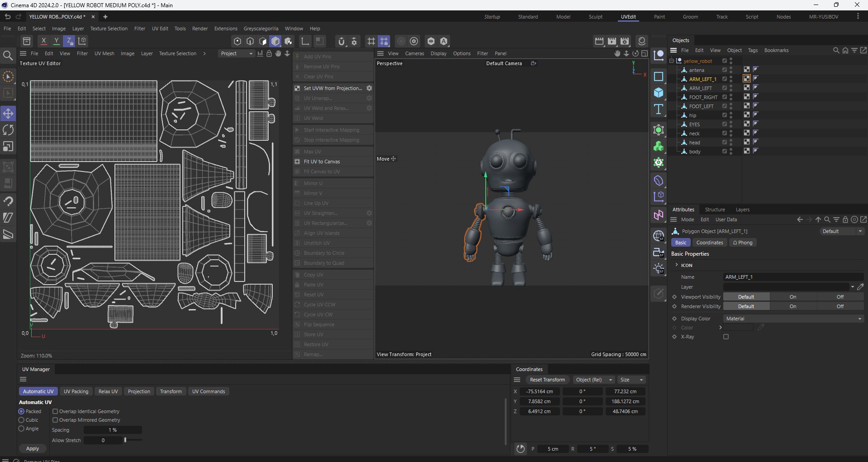Select the FOOT_RIGHT object in tree
The image size is (868, 462).
coord(703,97)
